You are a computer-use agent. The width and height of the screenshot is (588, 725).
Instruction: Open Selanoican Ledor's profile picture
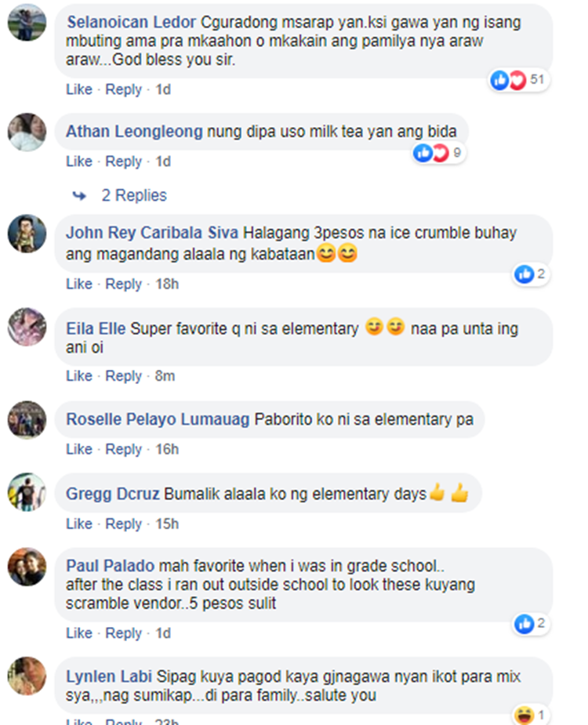pos(27,22)
